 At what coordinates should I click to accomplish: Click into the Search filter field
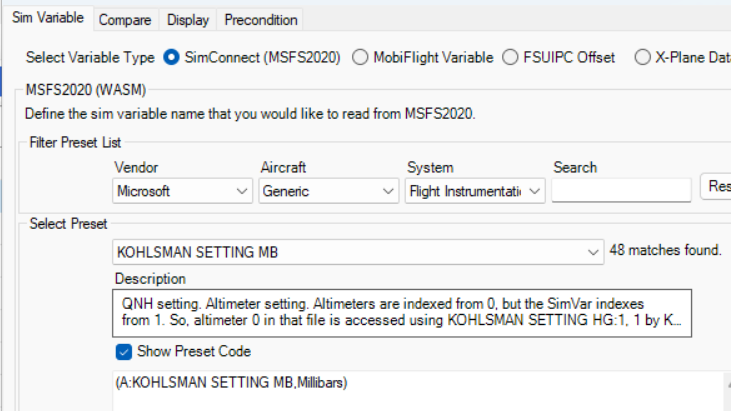(620, 190)
